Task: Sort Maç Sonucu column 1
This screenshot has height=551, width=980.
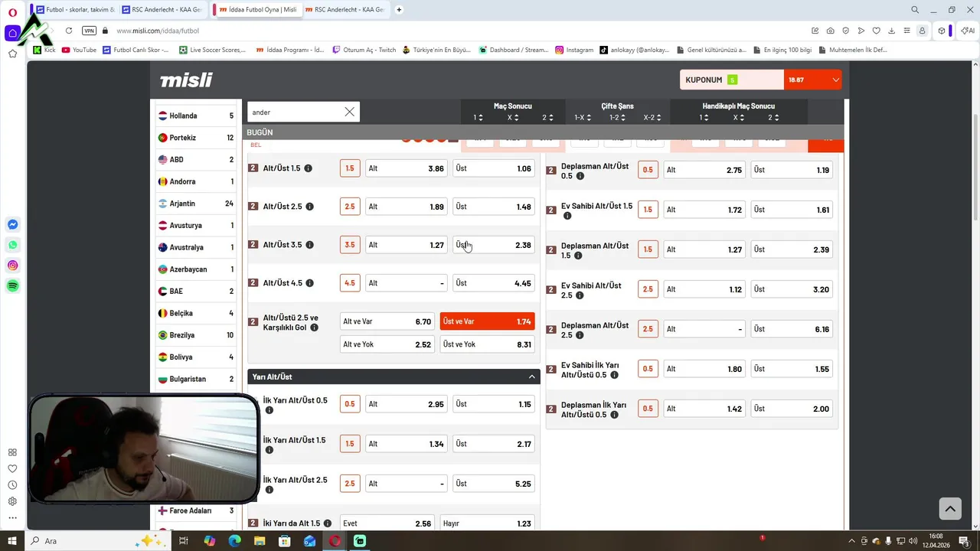Action: [x=479, y=118]
